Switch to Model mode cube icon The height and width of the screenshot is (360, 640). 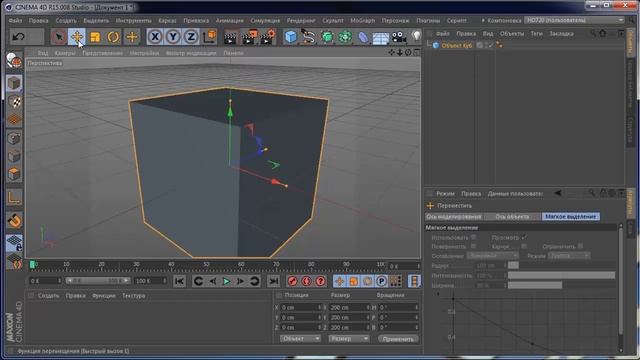pyautogui.click(x=14, y=83)
